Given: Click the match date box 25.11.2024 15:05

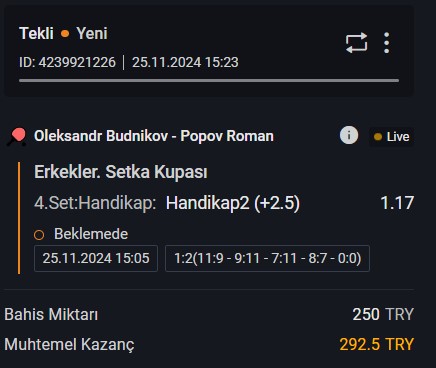Looking at the screenshot, I should pos(96,258).
